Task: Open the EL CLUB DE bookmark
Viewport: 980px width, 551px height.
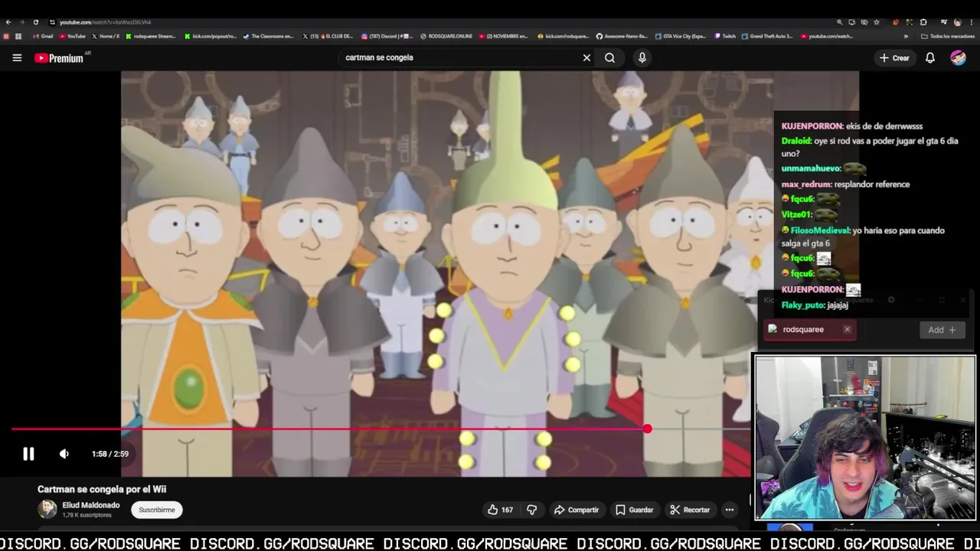Action: 327,36
